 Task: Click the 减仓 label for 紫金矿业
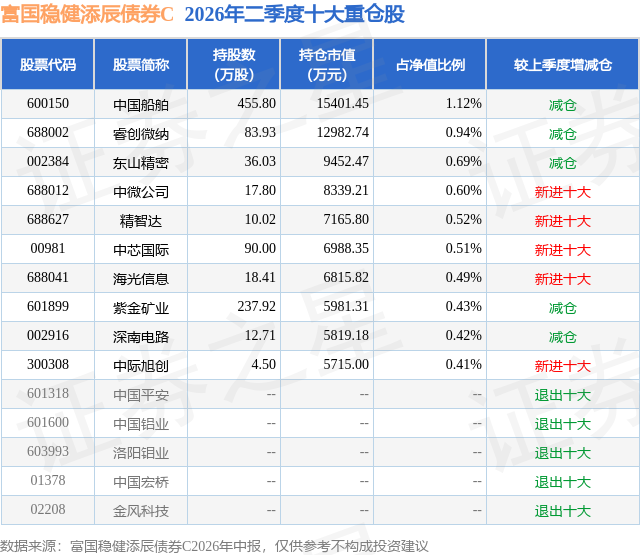point(562,308)
